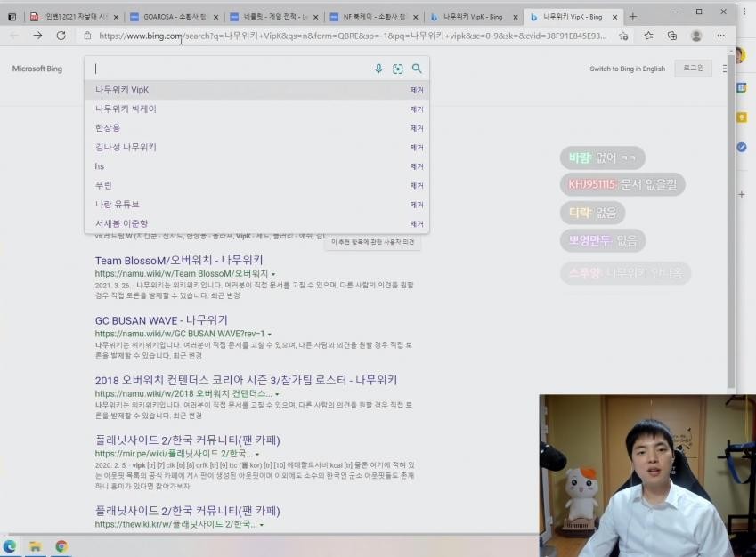Click Switch to Bing in English
Screen dimensions: 756x557
(627, 69)
